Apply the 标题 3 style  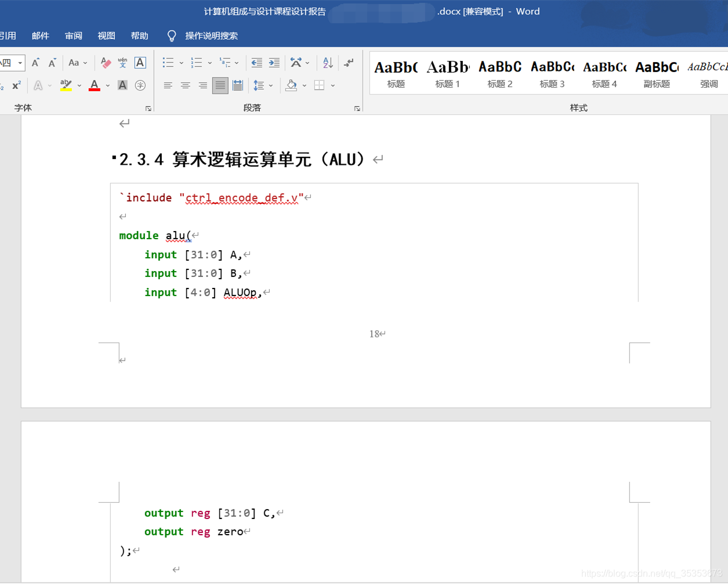point(552,74)
